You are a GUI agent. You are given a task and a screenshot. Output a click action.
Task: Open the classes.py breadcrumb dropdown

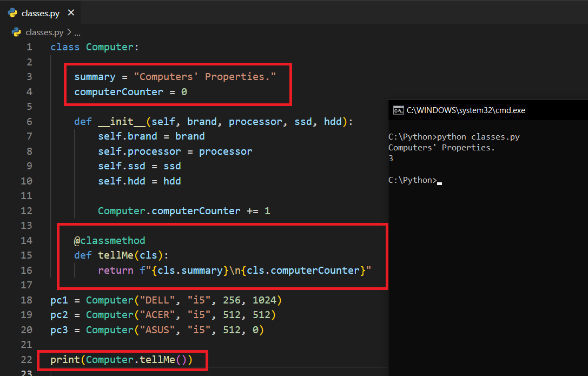click(x=44, y=32)
